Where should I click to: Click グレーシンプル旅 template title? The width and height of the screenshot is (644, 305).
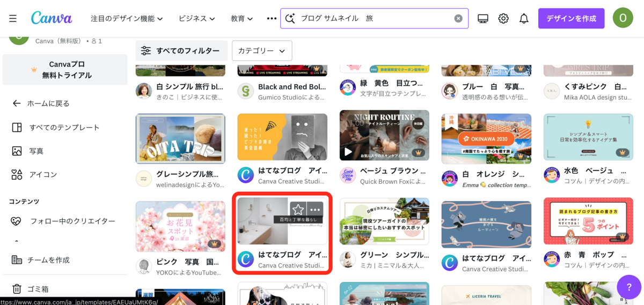click(x=187, y=174)
